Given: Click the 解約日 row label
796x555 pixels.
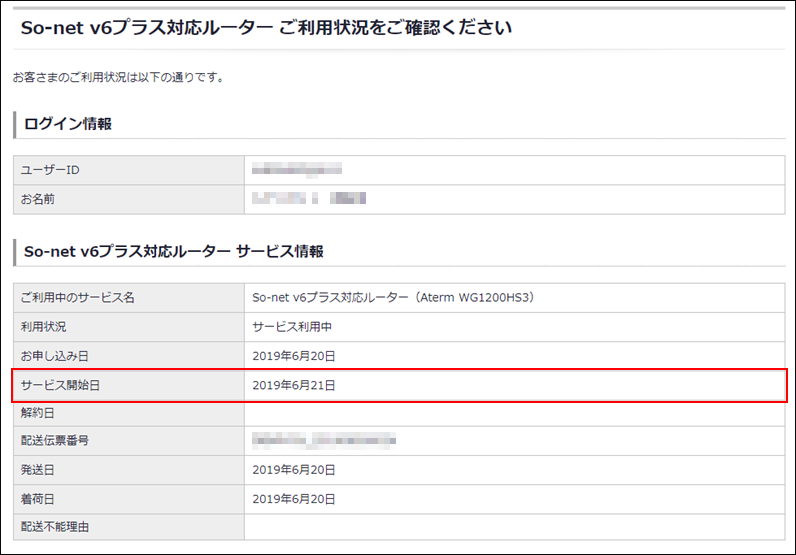Looking at the screenshot, I should [38, 412].
